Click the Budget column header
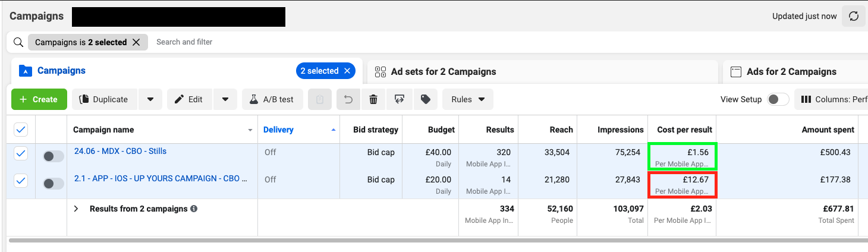The height and width of the screenshot is (252, 868). pos(441,130)
